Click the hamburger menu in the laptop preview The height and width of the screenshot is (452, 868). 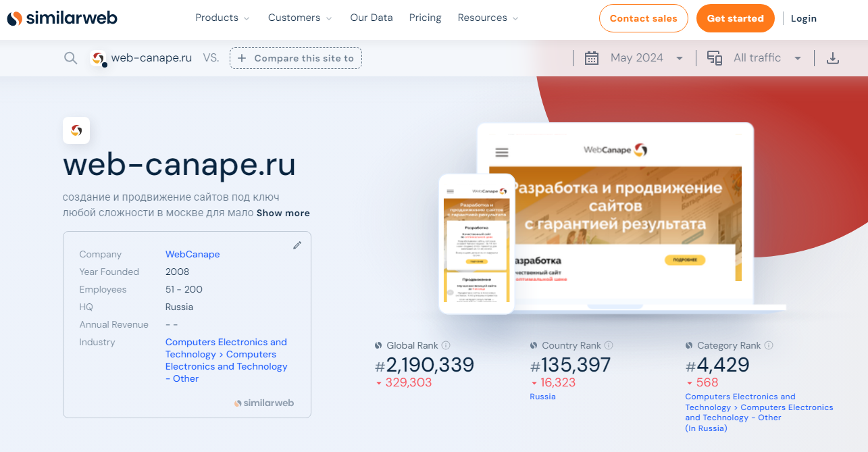tap(501, 153)
